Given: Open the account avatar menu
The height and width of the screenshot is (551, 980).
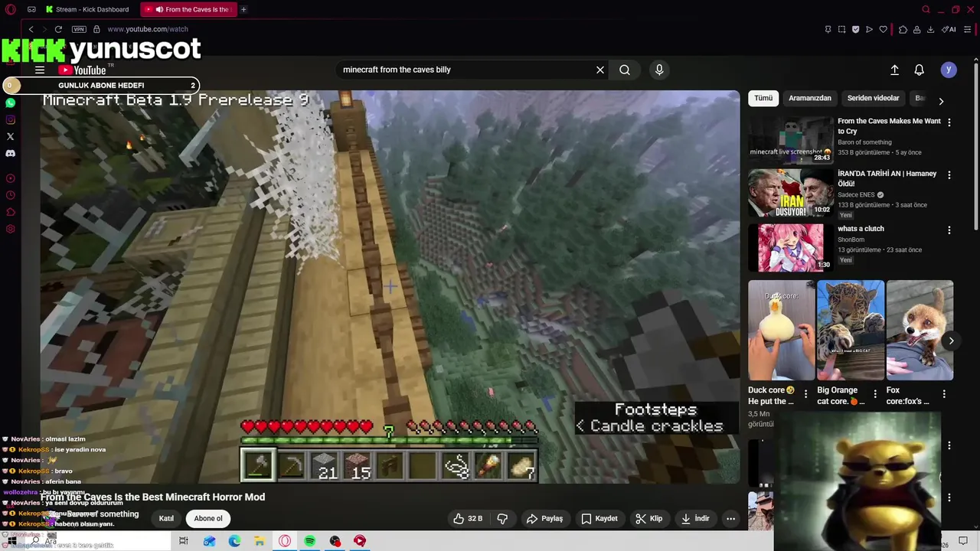Looking at the screenshot, I should (x=949, y=70).
